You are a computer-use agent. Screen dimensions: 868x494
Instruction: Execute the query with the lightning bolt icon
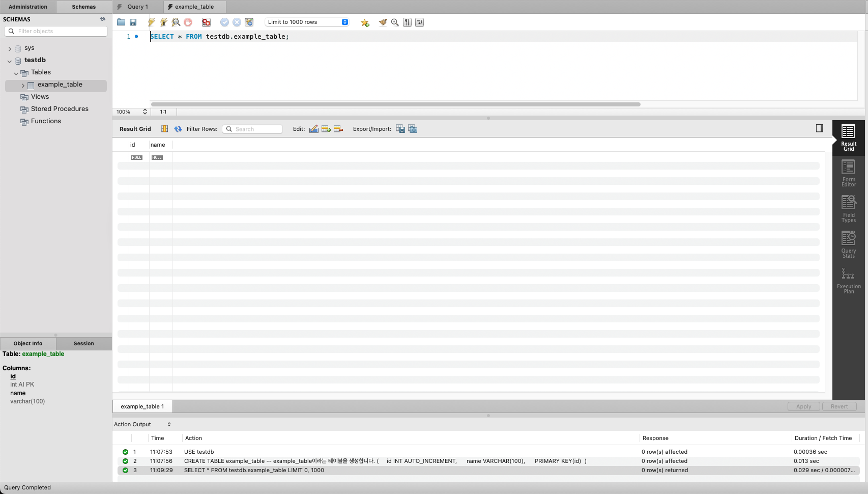tap(151, 22)
